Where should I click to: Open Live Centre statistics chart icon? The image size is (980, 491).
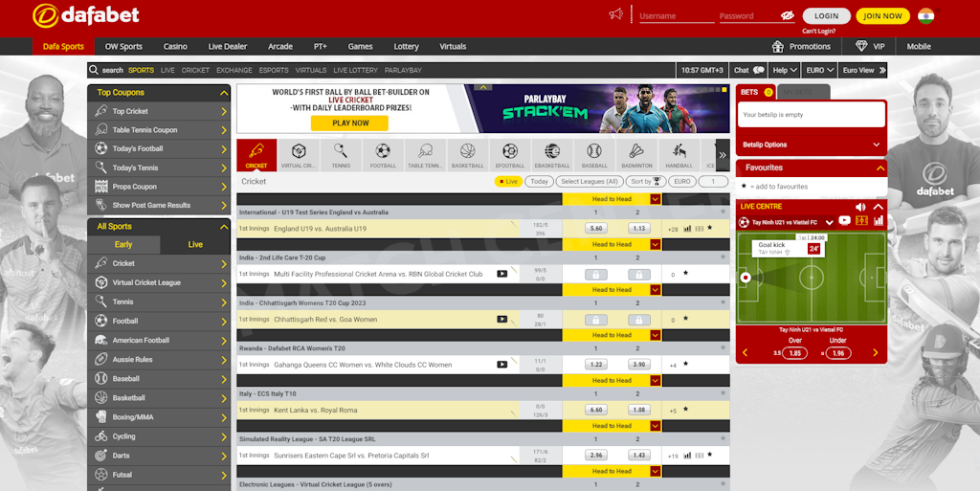(x=879, y=221)
